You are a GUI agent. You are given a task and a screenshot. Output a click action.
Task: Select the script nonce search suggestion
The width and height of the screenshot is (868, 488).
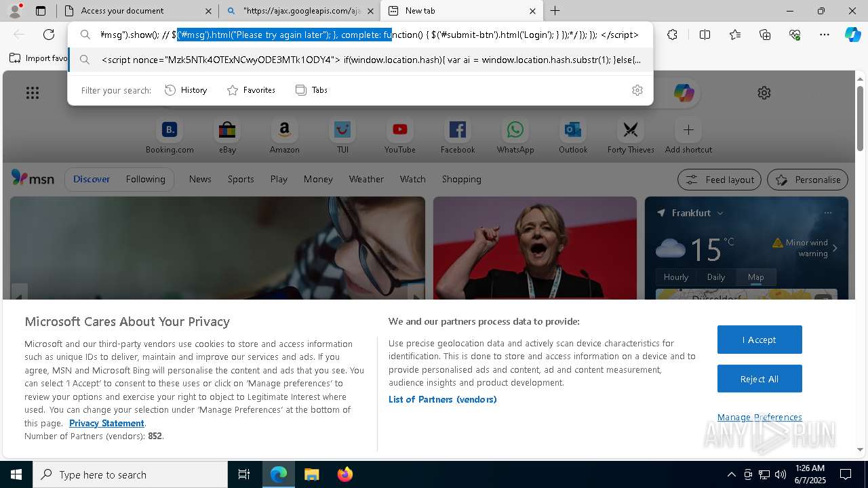[361, 60]
